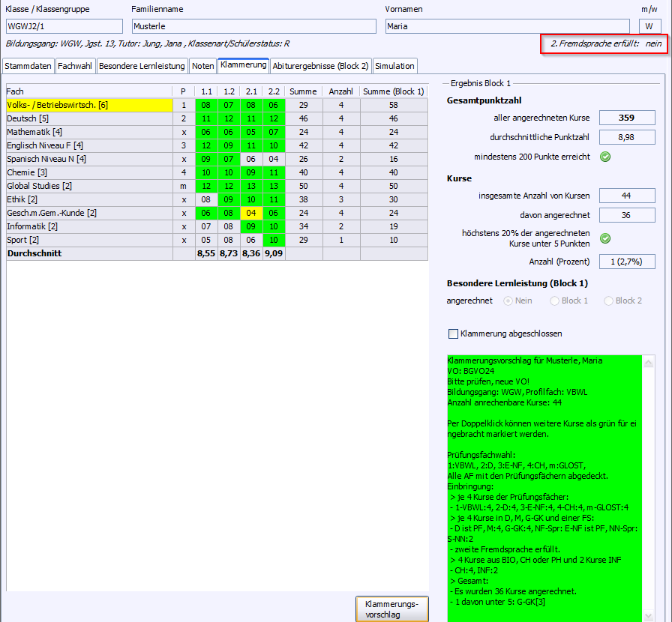The image size is (672, 622).
Task: Open the Fachwahl tab
Action: coord(75,66)
